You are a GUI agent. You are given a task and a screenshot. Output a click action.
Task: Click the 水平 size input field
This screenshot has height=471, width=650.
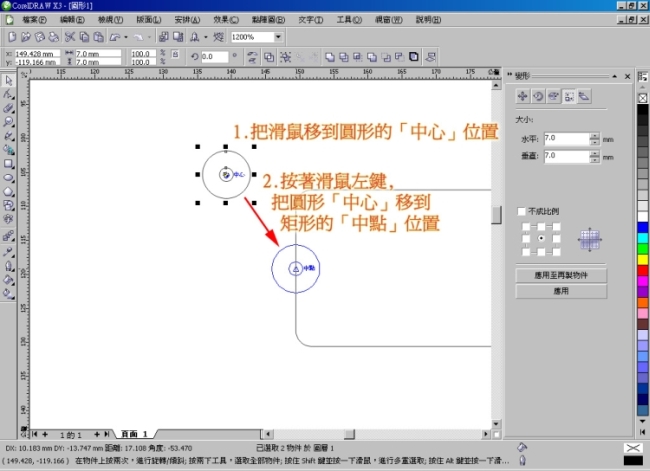click(x=566, y=138)
